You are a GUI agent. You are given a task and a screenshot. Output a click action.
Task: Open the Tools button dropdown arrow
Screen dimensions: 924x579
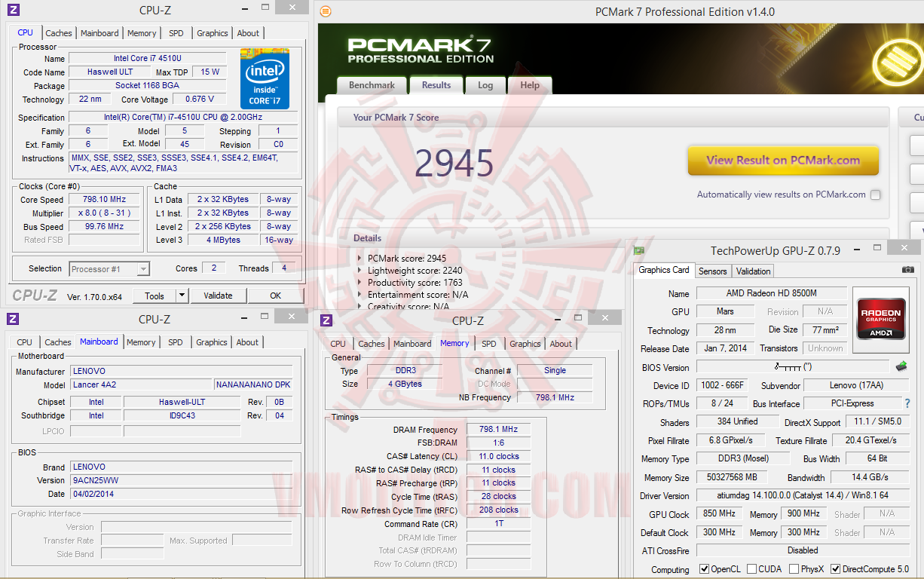click(x=182, y=296)
